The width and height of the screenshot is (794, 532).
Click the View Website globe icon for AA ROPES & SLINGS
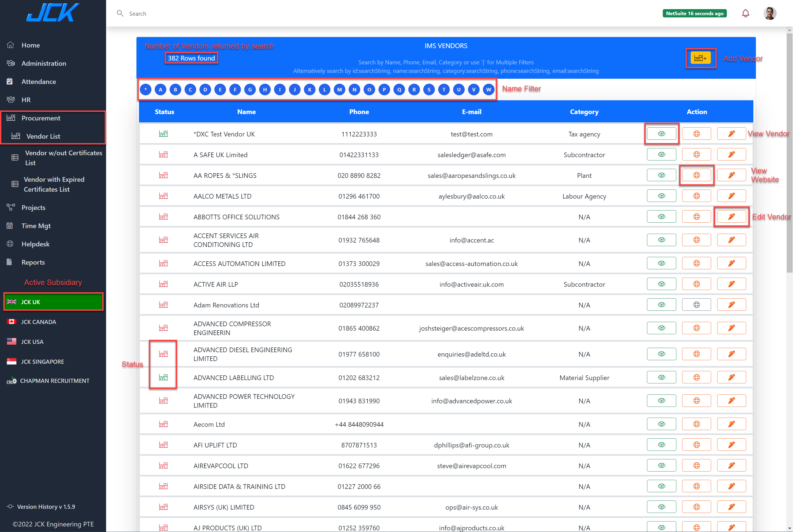[x=696, y=175]
